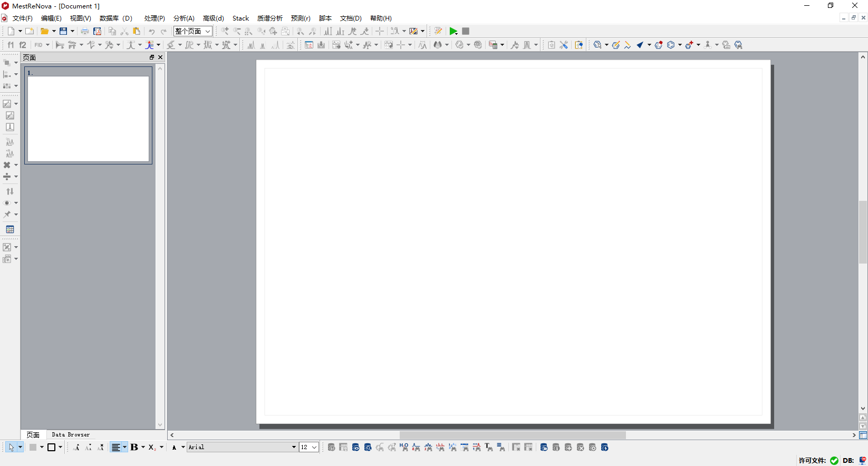Image resolution: width=868 pixels, height=466 pixels.
Task: Click the Open folder icon
Action: tap(45, 32)
